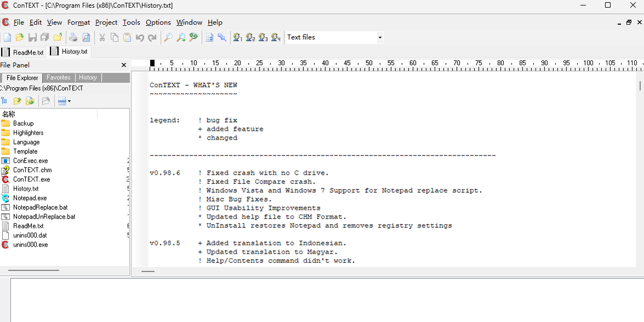This screenshot has height=322, width=644.
Task: Select unins000.exe in file list
Action: tap(31, 245)
